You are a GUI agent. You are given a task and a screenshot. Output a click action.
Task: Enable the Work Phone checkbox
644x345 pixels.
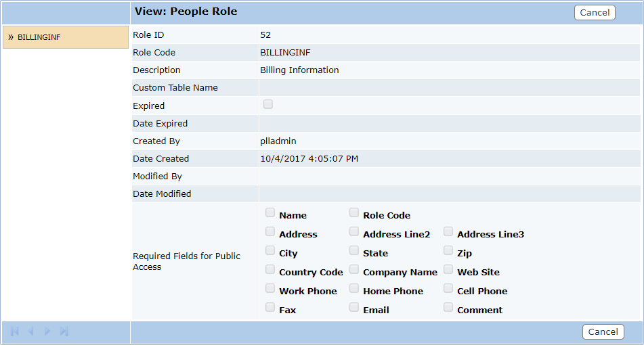pyautogui.click(x=270, y=288)
